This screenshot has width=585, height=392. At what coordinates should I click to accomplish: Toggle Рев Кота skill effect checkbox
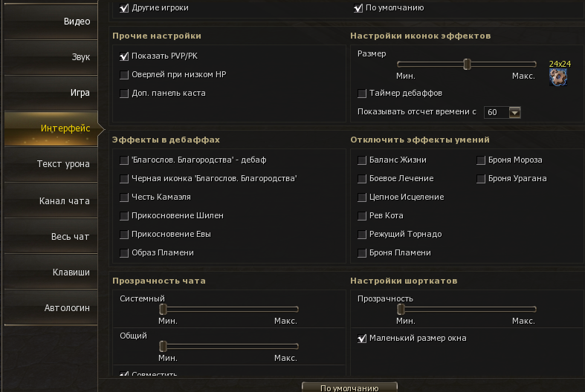coord(362,216)
